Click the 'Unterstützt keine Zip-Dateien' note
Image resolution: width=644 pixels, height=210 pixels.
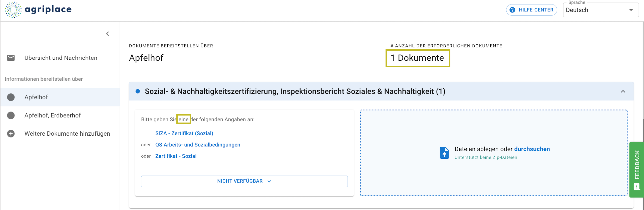pyautogui.click(x=486, y=157)
